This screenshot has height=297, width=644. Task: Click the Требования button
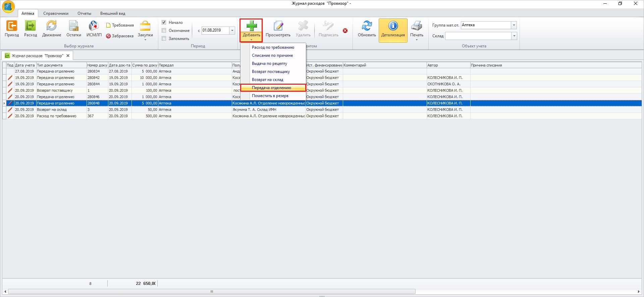[120, 25]
